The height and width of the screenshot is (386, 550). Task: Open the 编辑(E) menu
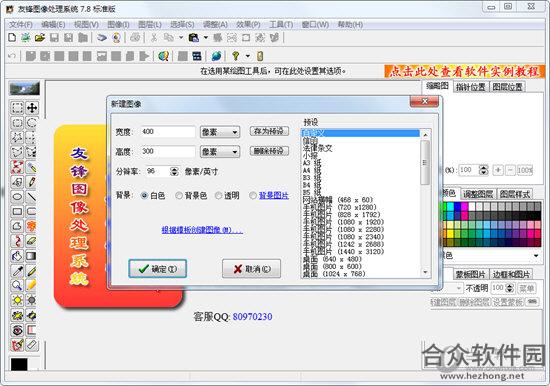coord(53,25)
